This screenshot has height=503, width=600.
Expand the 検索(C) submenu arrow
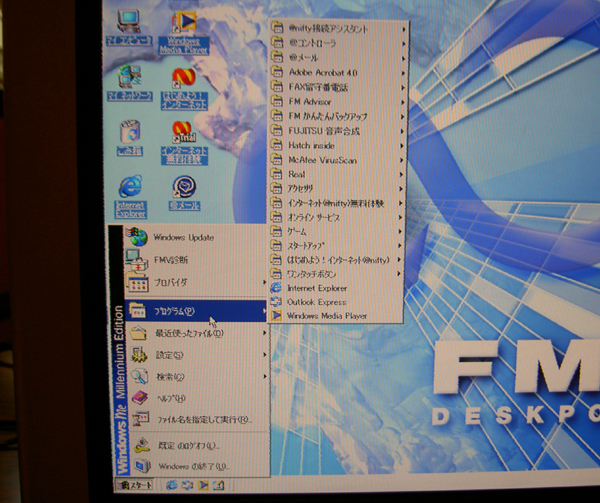264,377
